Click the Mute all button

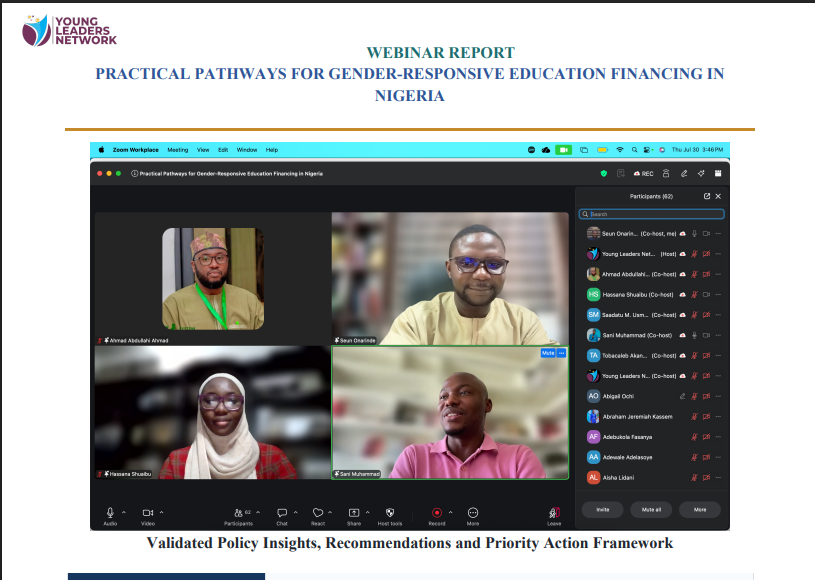tap(651, 510)
